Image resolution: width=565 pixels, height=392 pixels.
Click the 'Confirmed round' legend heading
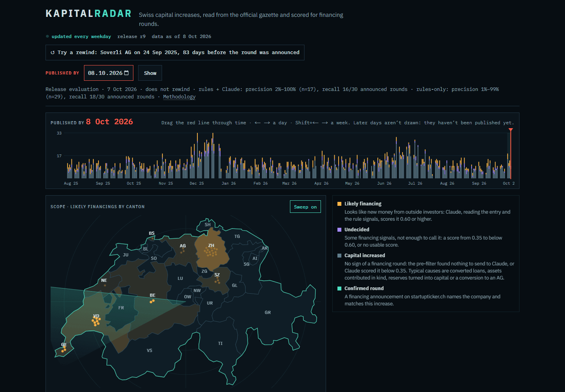(364, 289)
